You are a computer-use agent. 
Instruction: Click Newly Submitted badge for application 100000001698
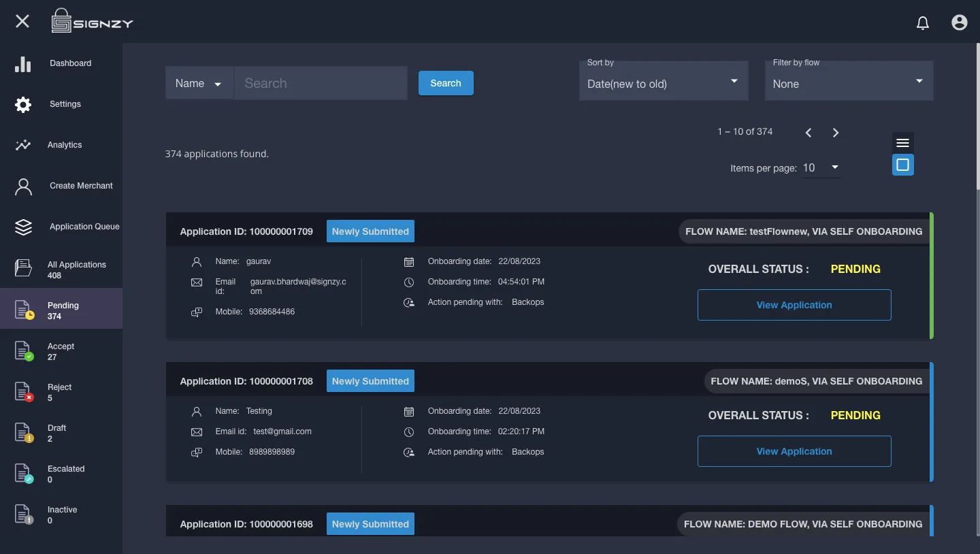click(370, 524)
